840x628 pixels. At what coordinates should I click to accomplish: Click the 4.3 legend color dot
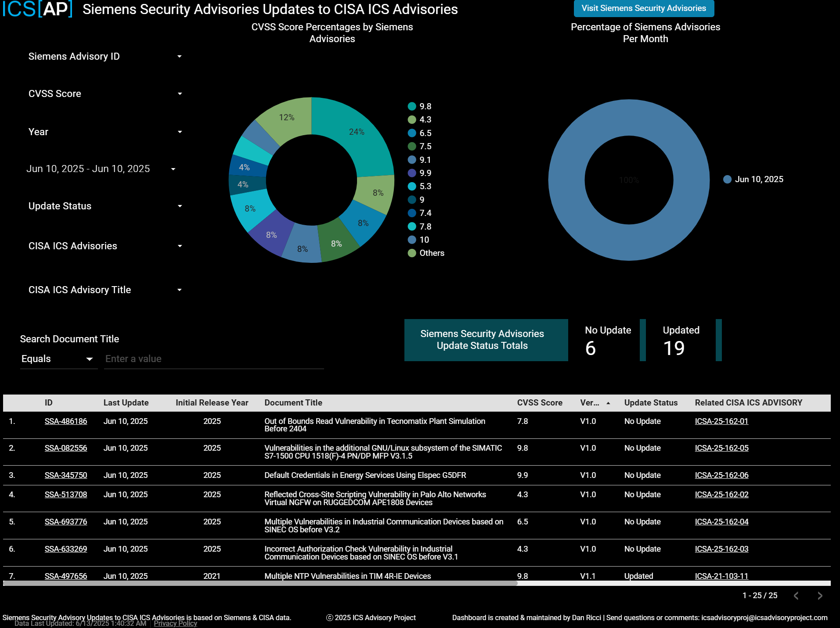click(x=412, y=119)
